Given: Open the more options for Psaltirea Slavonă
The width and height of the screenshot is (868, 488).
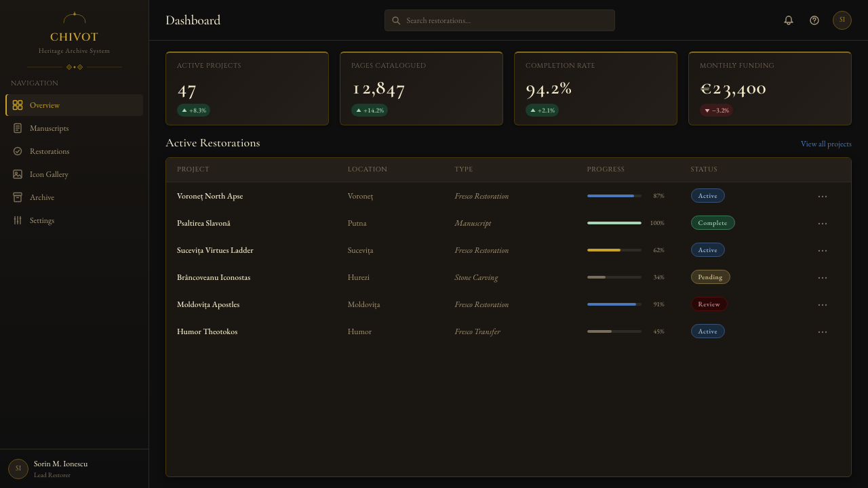Looking at the screenshot, I should 823,224.
